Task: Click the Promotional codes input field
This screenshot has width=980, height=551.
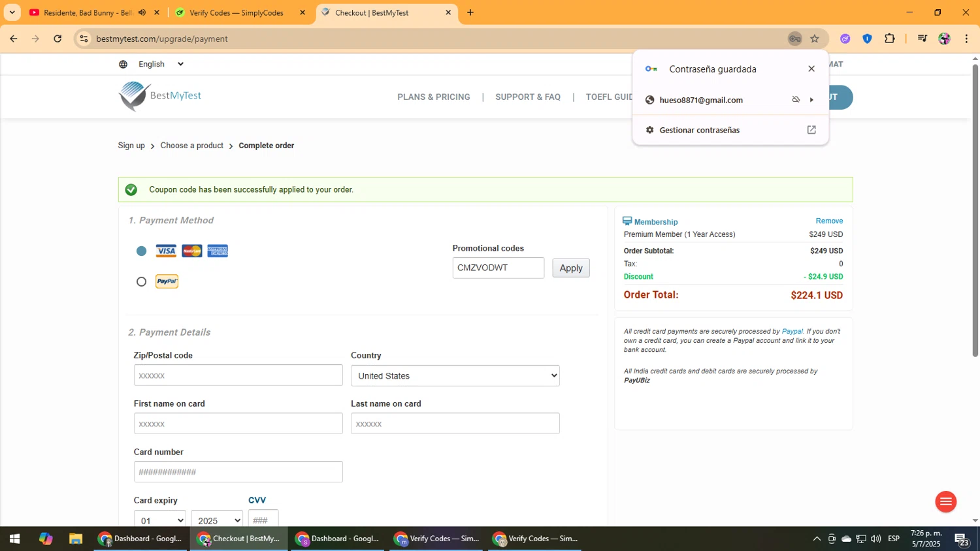Action: point(498,268)
